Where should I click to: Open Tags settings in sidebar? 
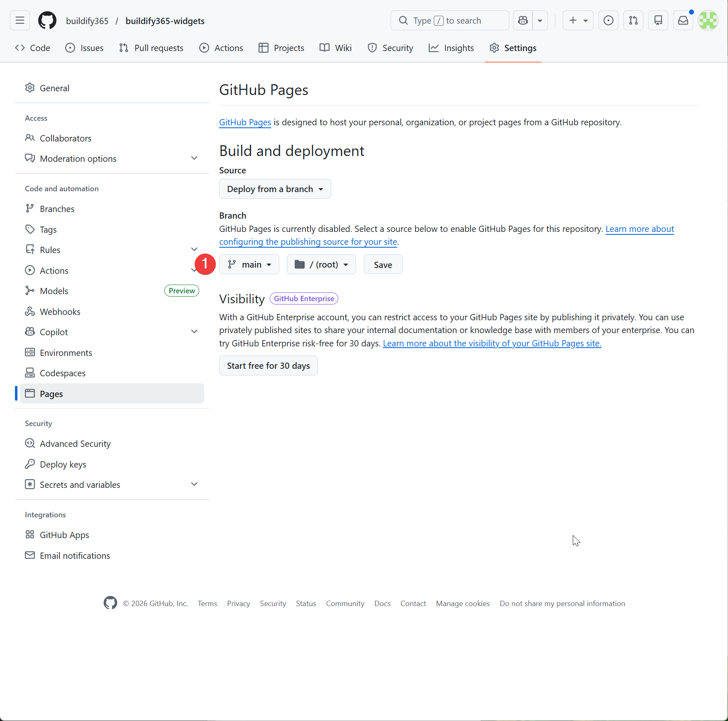(x=112, y=229)
